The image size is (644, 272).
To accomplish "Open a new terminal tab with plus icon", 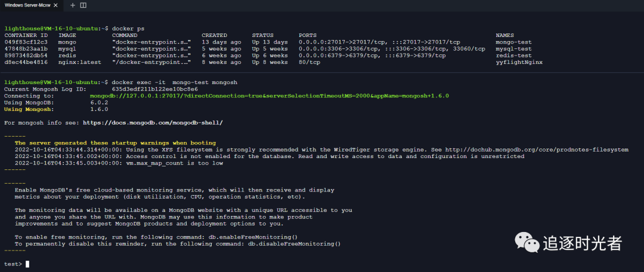I will coord(73,5).
